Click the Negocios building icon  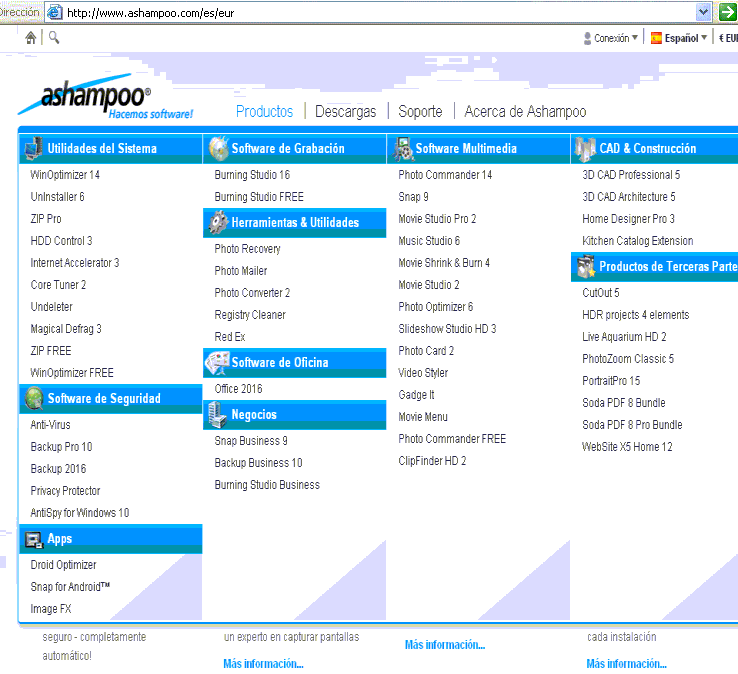217,414
